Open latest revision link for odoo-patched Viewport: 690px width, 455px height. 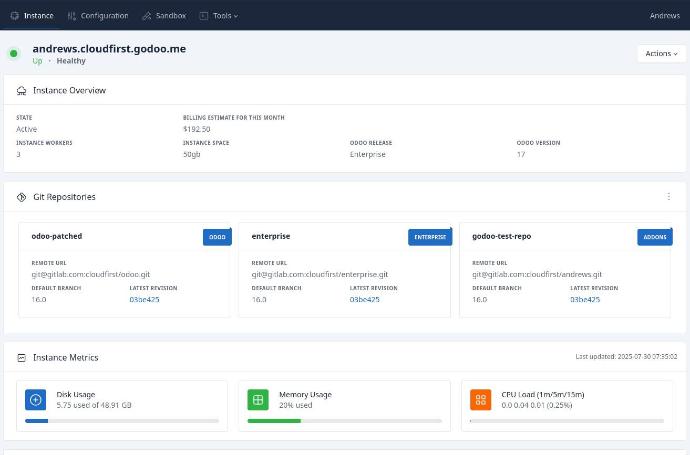(x=144, y=299)
